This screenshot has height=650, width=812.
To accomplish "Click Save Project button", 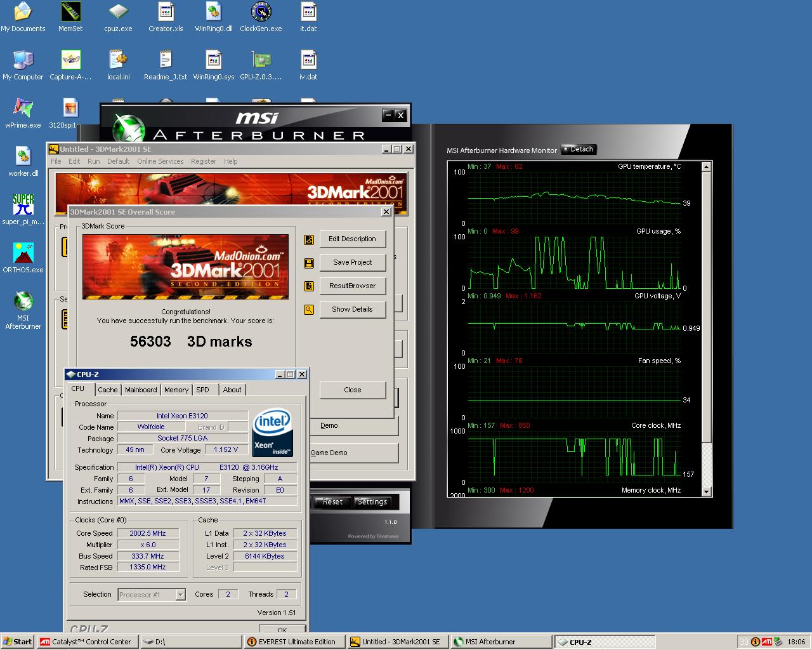I will 353,262.
